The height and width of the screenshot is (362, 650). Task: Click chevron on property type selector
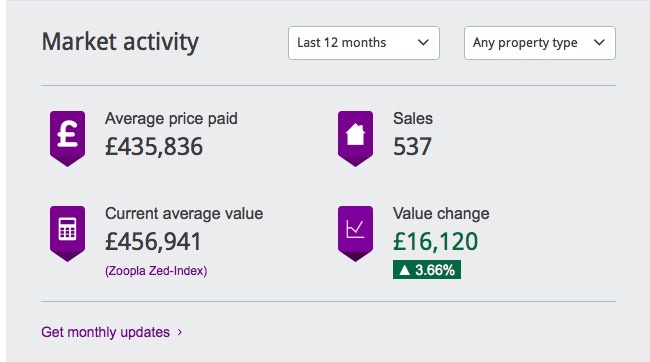point(599,42)
